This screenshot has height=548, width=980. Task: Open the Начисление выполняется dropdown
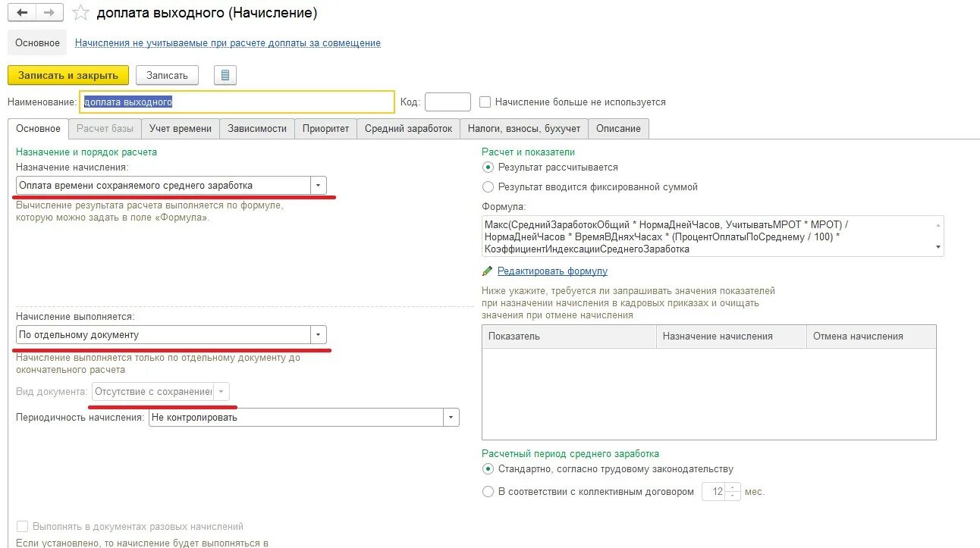coord(319,334)
